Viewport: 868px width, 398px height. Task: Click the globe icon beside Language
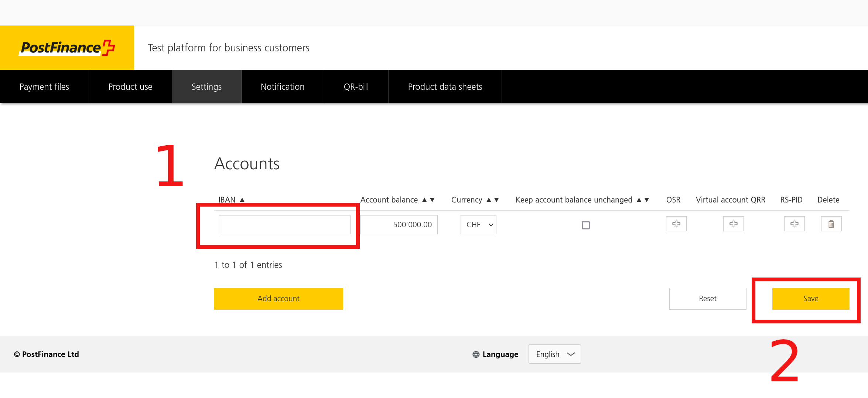tap(476, 354)
